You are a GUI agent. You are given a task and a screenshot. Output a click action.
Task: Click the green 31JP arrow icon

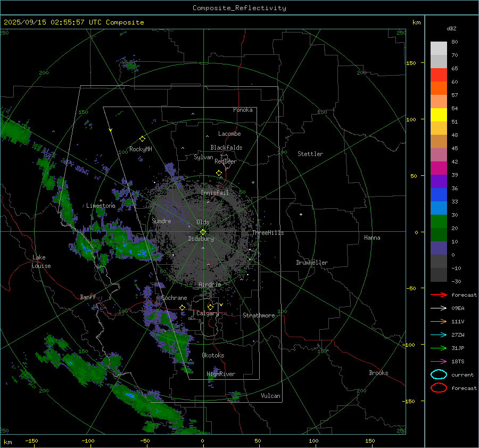(439, 348)
